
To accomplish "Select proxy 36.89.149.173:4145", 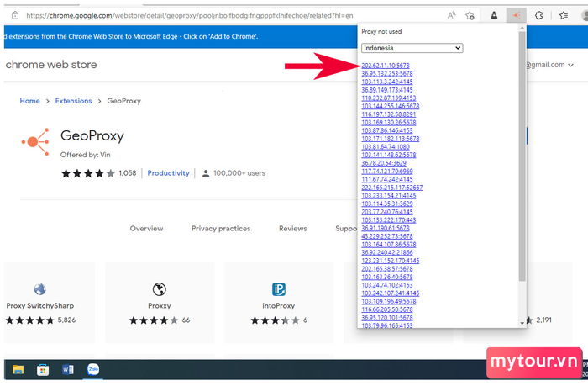I will (387, 90).
